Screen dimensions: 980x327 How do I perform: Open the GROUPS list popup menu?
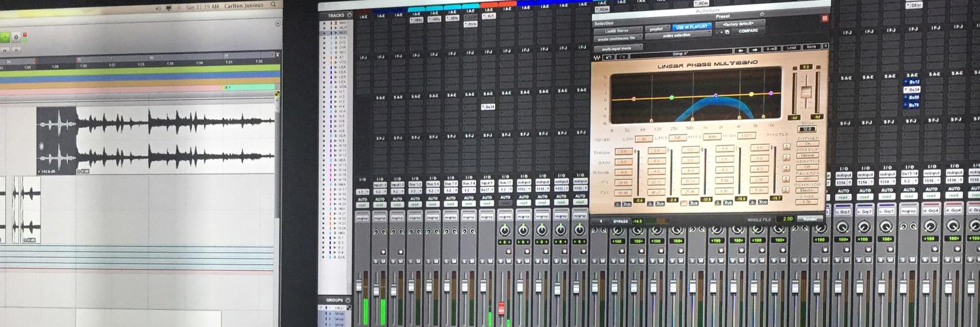pos(349,301)
